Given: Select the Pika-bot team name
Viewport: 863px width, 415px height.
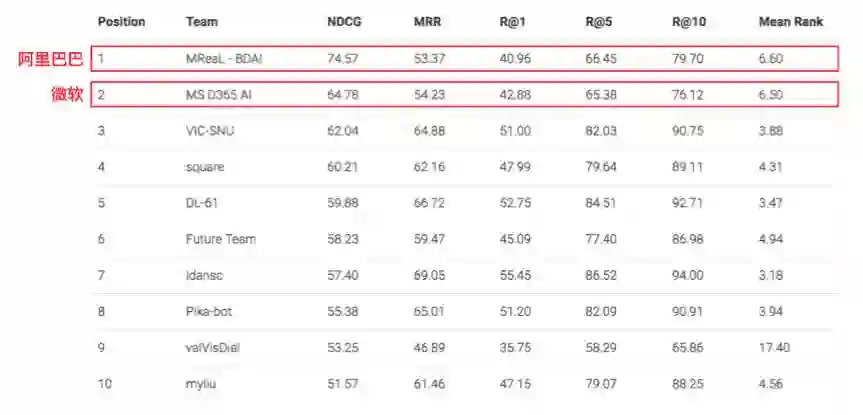Looking at the screenshot, I should coord(209,311).
